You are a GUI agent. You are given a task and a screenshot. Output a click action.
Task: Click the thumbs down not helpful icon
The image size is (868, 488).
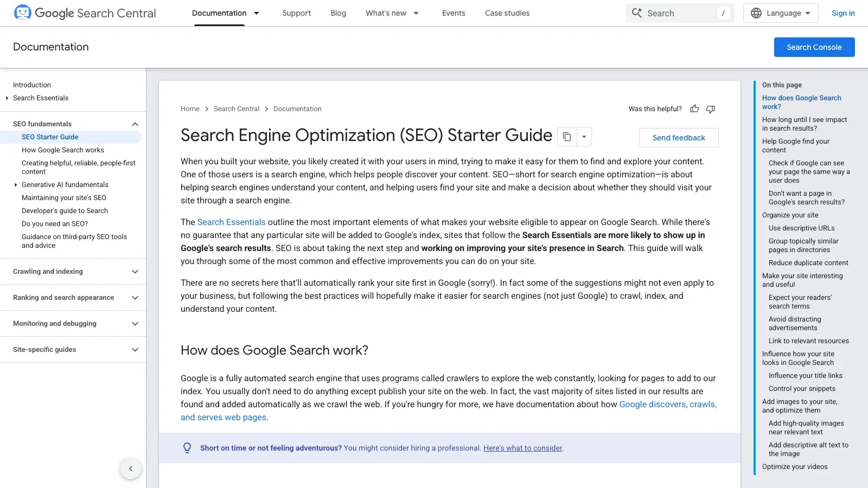pyautogui.click(x=711, y=109)
